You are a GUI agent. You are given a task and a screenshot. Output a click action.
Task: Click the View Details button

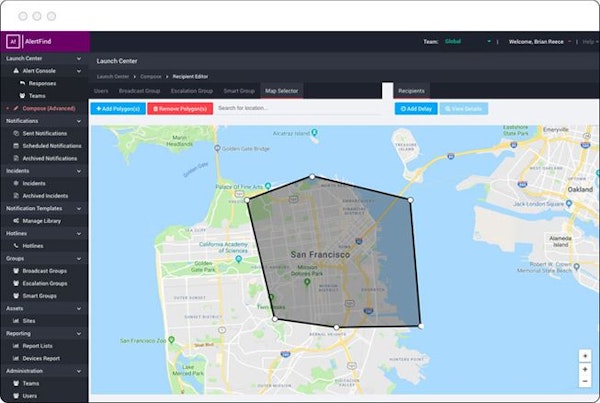pyautogui.click(x=464, y=109)
